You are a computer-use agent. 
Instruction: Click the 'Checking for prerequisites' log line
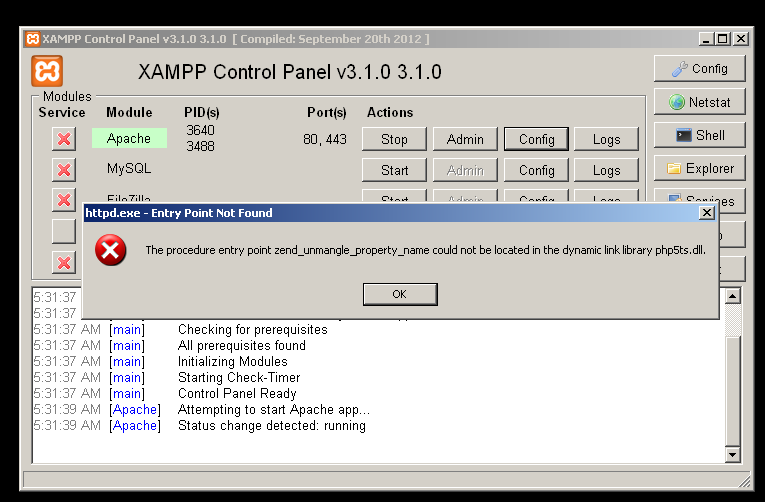pos(253,329)
